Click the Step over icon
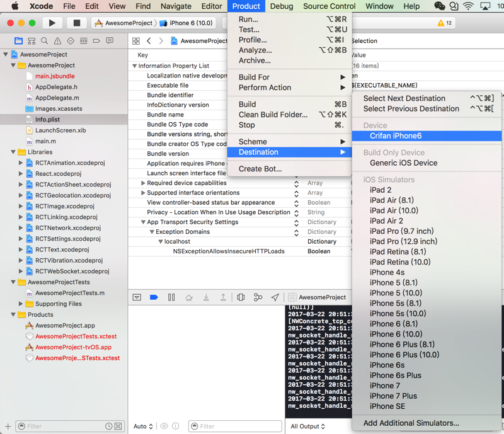The width and height of the screenshot is (504, 434). click(x=189, y=297)
